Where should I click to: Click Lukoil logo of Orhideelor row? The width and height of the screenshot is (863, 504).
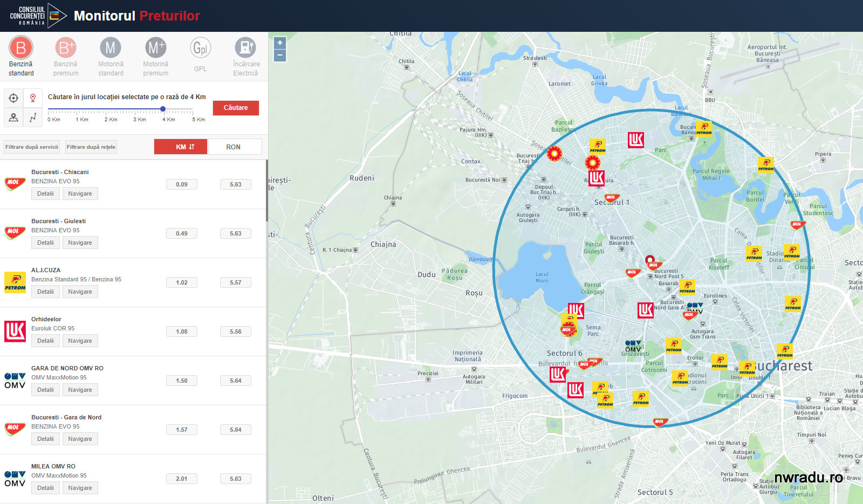15,331
